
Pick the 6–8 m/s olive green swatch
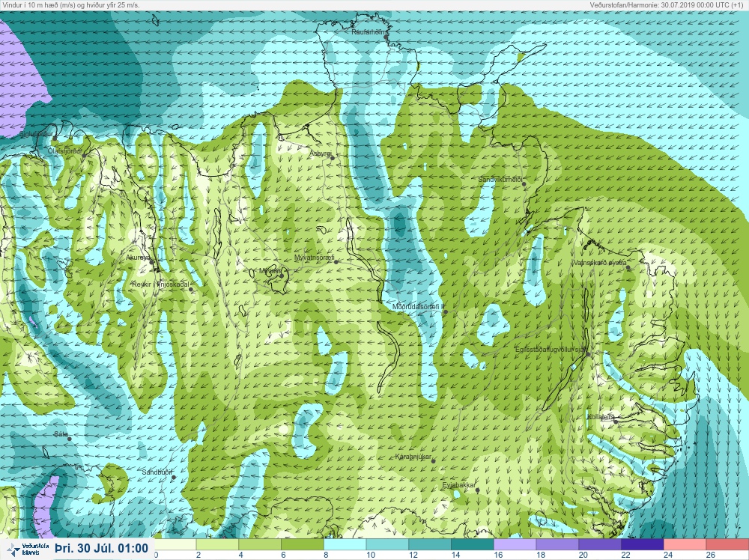(303, 544)
